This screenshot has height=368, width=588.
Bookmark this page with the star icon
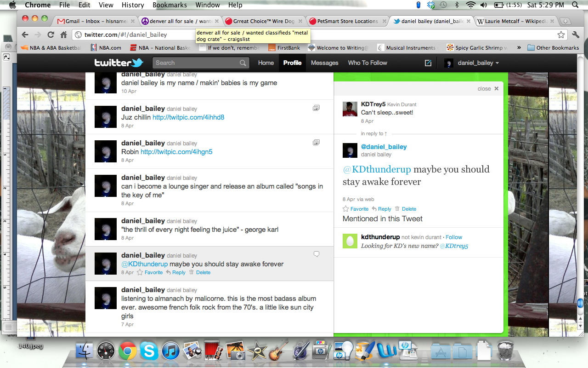(x=561, y=34)
